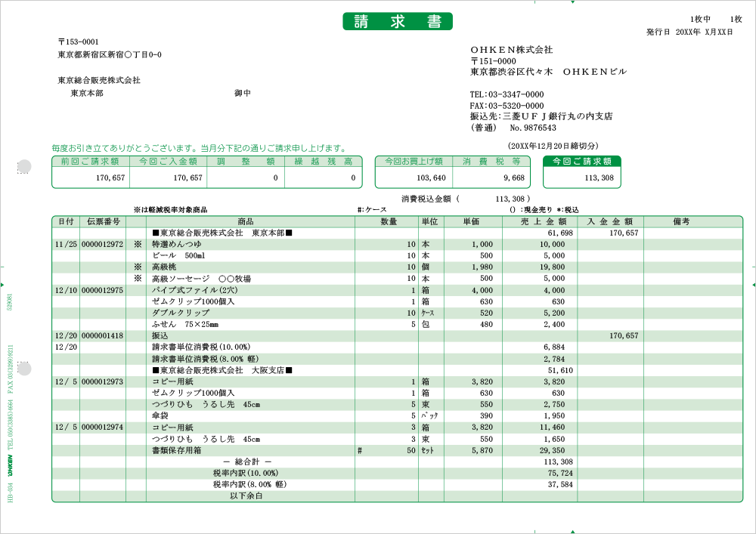This screenshot has width=756, height=534.
Task: Select the address 東京都渋谷区代々木 OHKENビル
Action: [x=548, y=72]
